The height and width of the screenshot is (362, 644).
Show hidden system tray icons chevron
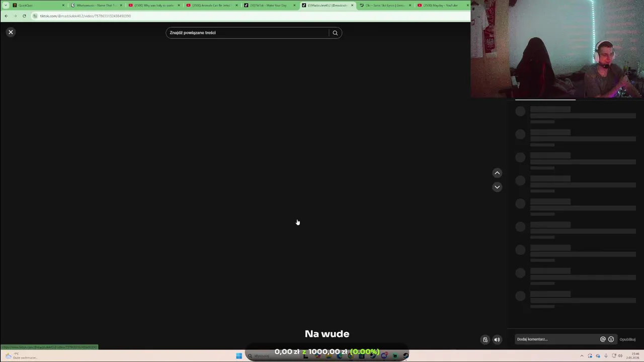(x=582, y=356)
